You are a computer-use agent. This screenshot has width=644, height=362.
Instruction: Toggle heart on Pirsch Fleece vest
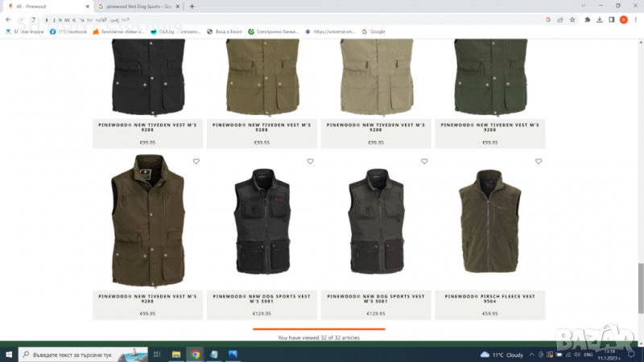pos(539,162)
